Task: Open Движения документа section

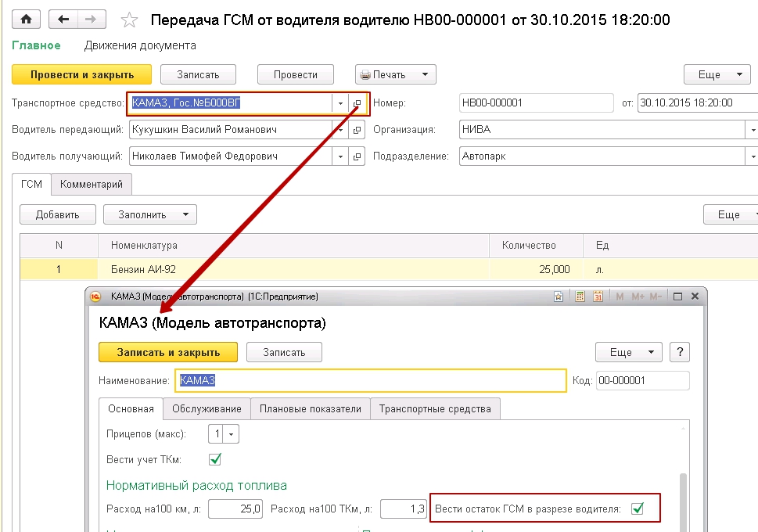Action: [140, 45]
